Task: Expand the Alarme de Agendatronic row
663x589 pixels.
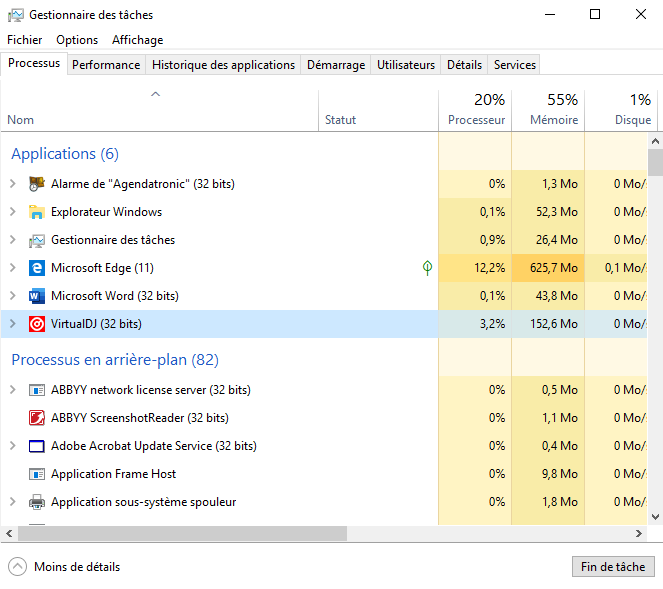Action: [x=13, y=184]
